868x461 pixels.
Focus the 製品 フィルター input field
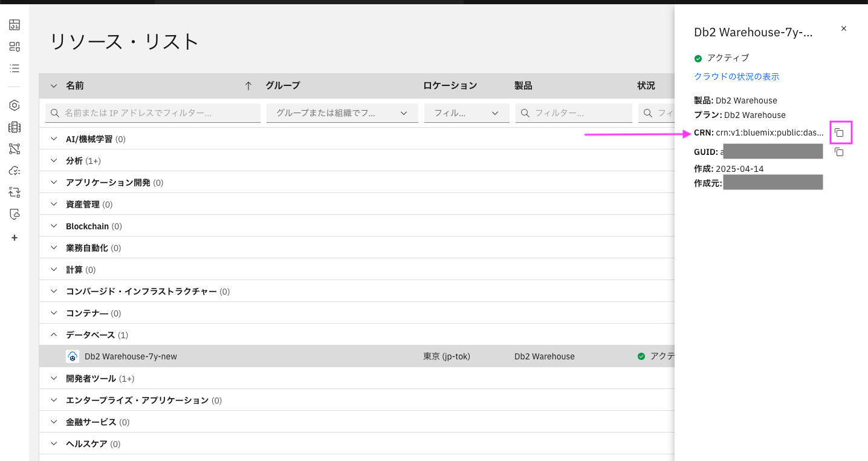(574, 113)
